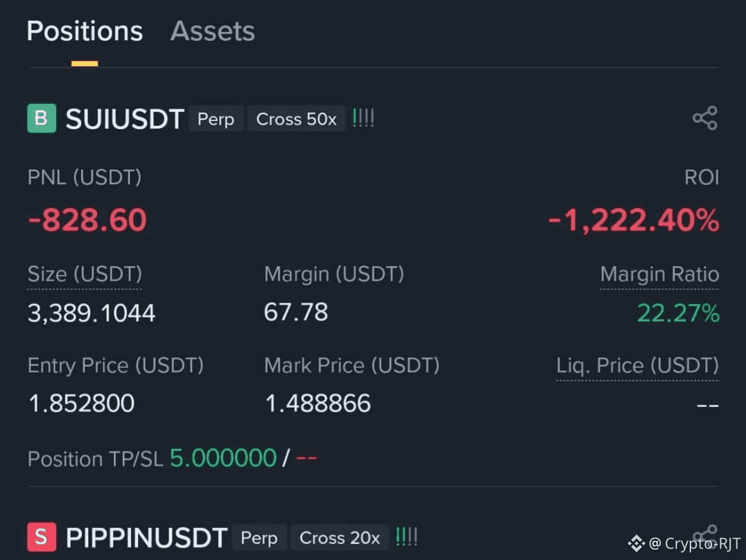746x560 pixels.
Task: Tap the Perp tag beside PIPPINUSDT
Action: tap(259, 538)
